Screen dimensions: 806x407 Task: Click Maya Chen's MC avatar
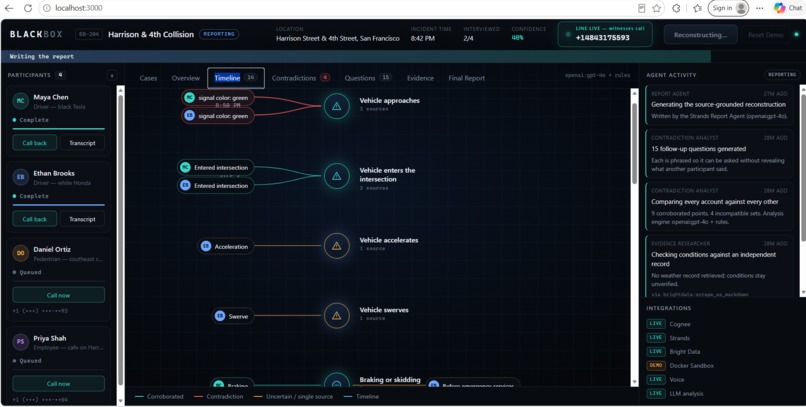[x=21, y=101]
